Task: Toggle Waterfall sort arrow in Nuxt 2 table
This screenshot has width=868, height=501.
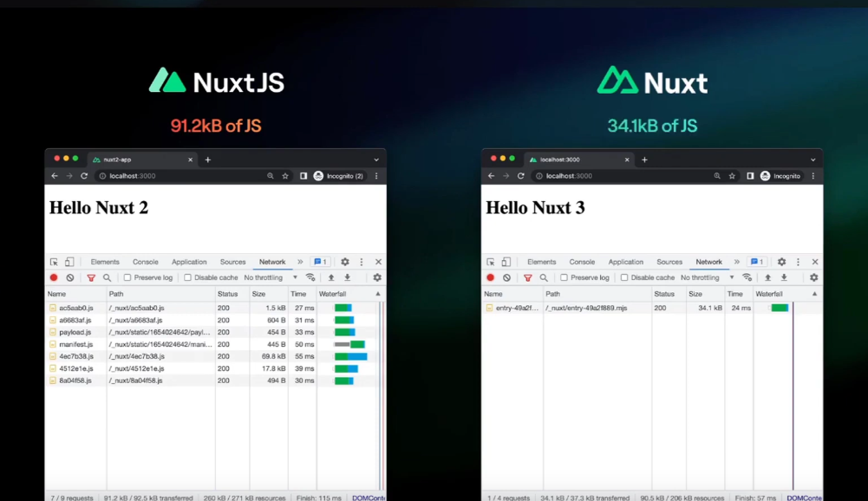Action: pyautogui.click(x=378, y=294)
